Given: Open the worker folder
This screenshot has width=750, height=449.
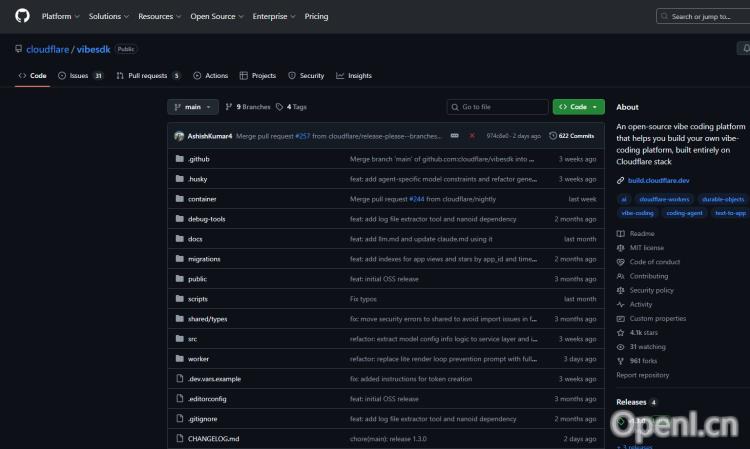Looking at the screenshot, I should coord(198,359).
